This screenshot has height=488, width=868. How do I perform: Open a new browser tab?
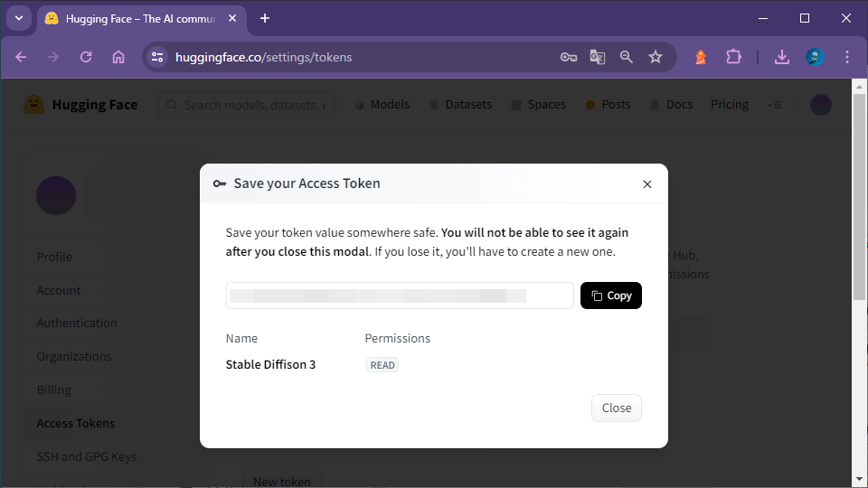[x=265, y=18]
